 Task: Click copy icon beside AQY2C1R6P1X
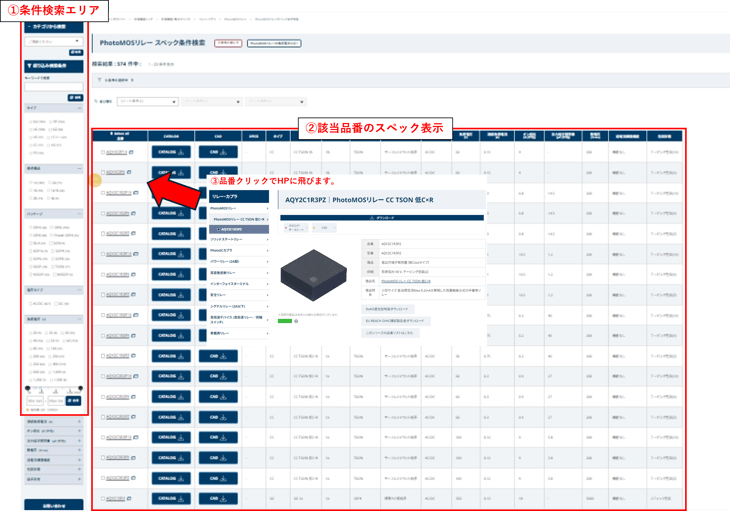point(135,315)
